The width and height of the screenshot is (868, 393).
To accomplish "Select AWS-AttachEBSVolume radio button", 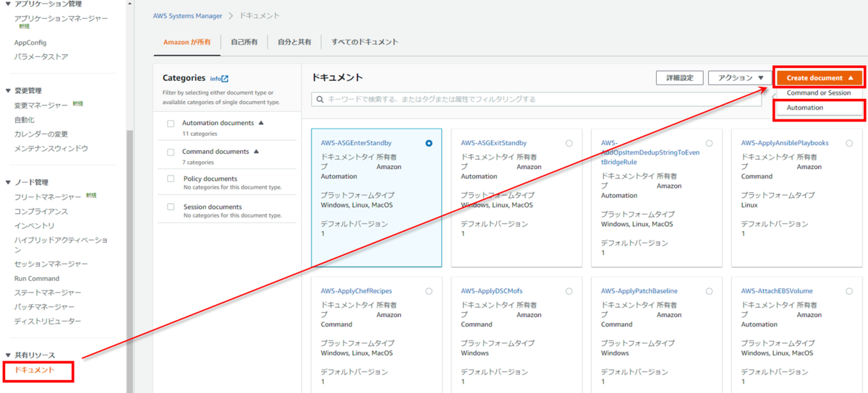I will point(849,291).
